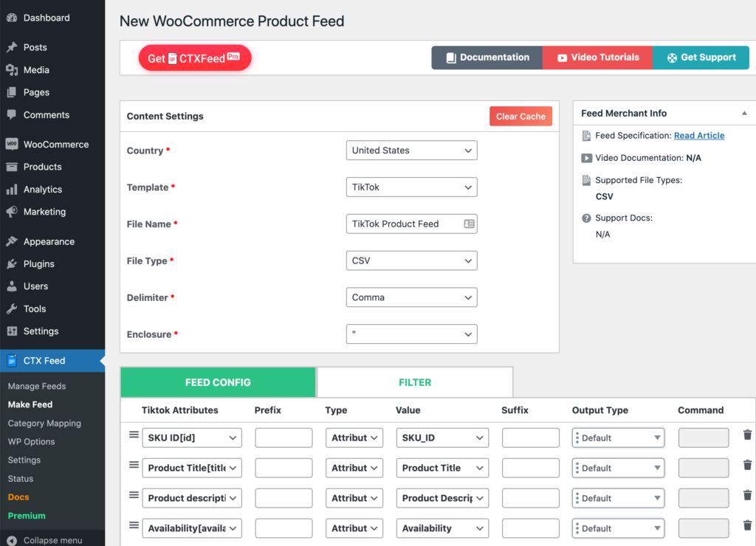Click the Tools wrench icon
This screenshot has height=546, width=756.
12,308
